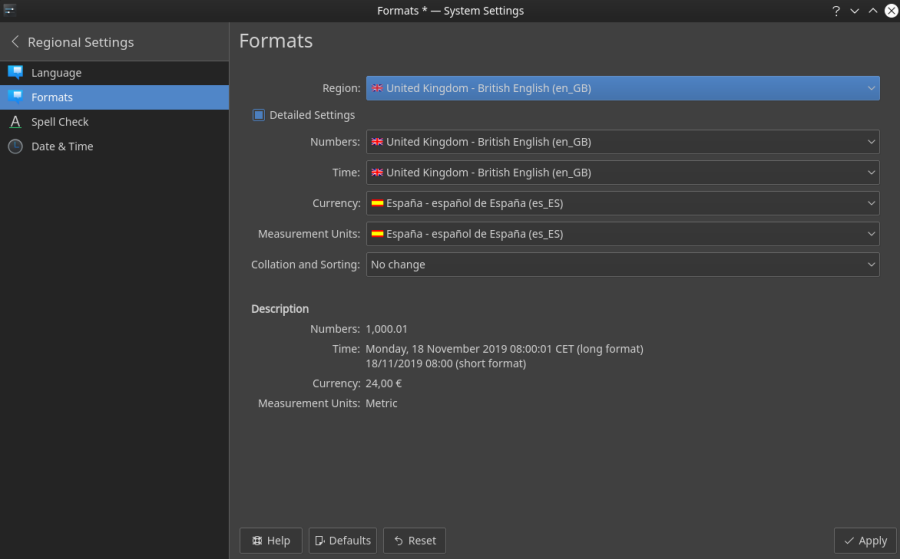Click the UK flag in Region field

[x=377, y=88]
